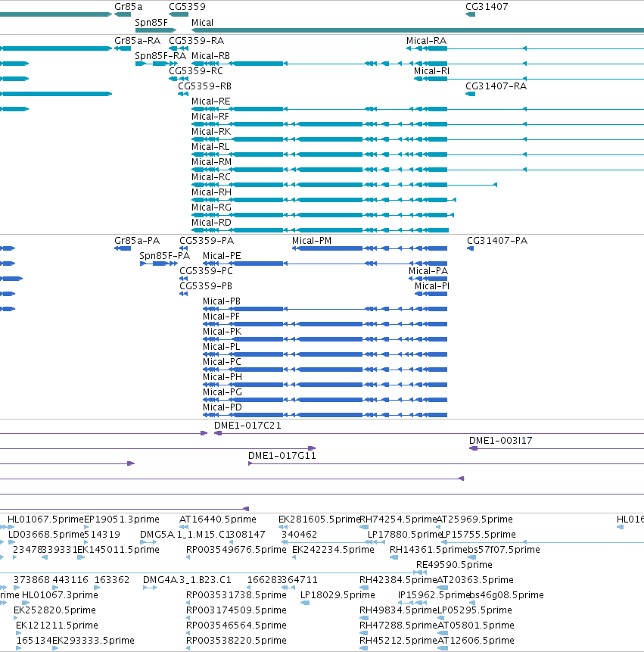Open the Spn85F-RA transcript
Screen dimensions: 644x652
[160, 56]
